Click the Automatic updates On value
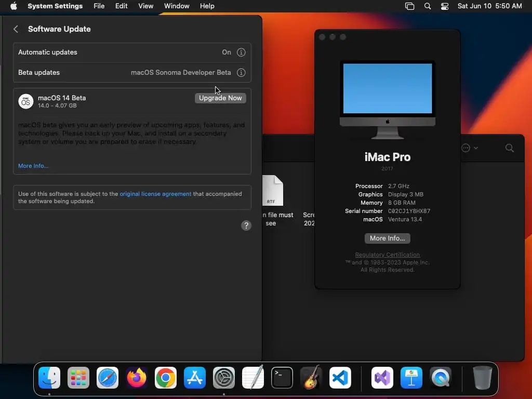The image size is (532, 399). [227, 52]
